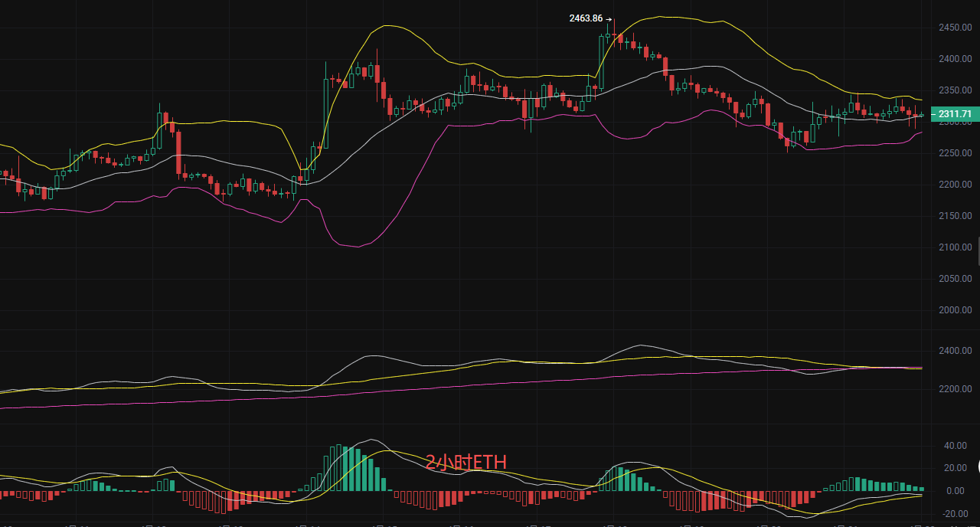Click the grey scrollbar handle on right edge

[x=977, y=251]
